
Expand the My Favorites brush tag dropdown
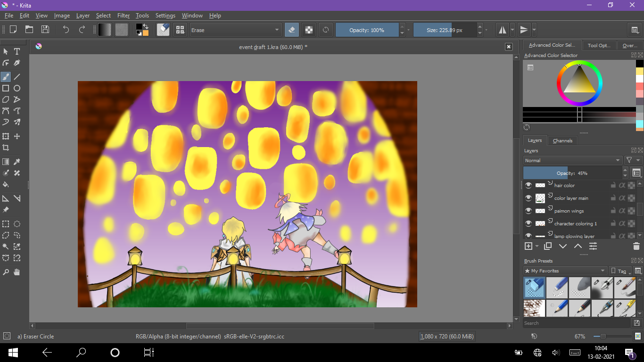click(566, 271)
